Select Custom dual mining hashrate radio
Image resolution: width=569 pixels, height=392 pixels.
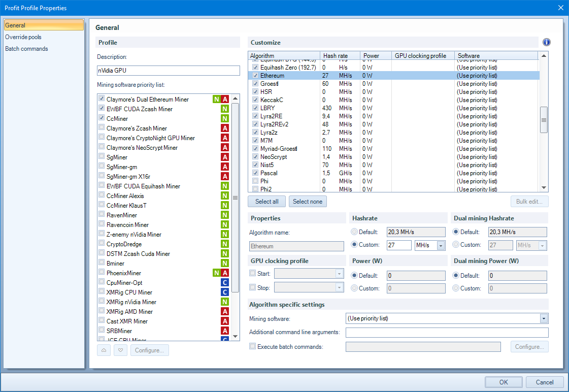point(456,244)
